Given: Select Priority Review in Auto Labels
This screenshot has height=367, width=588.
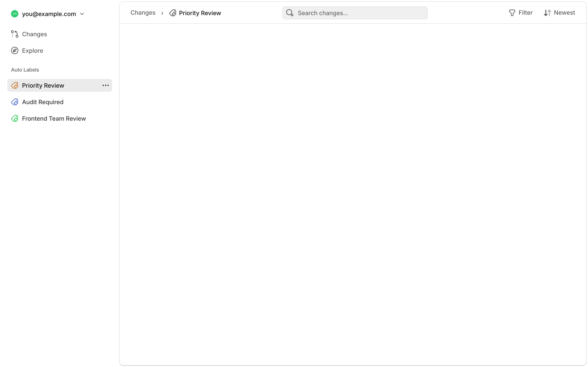Looking at the screenshot, I should (43, 85).
